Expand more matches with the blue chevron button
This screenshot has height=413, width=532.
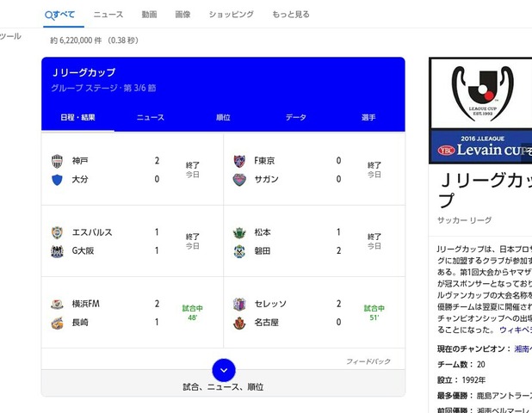coord(224,370)
